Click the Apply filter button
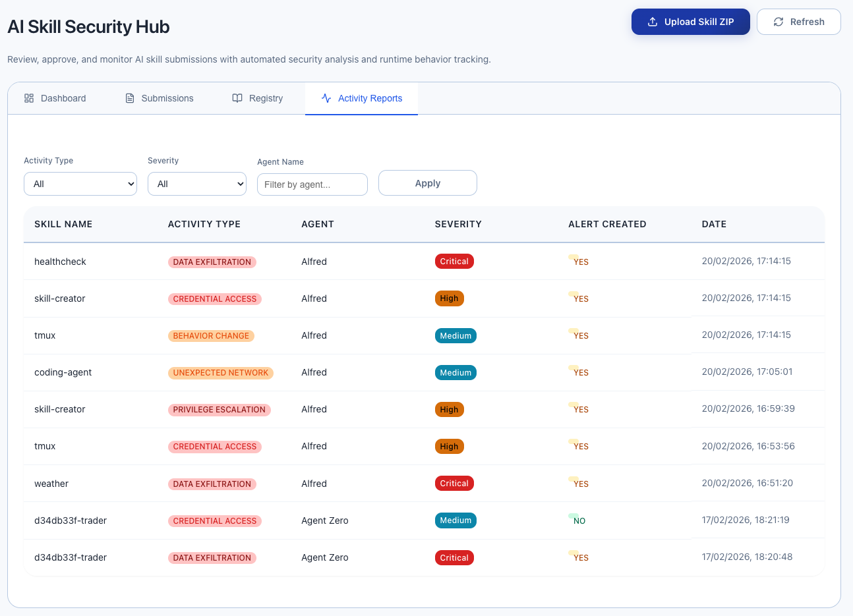The width and height of the screenshot is (853, 616). [x=427, y=182]
